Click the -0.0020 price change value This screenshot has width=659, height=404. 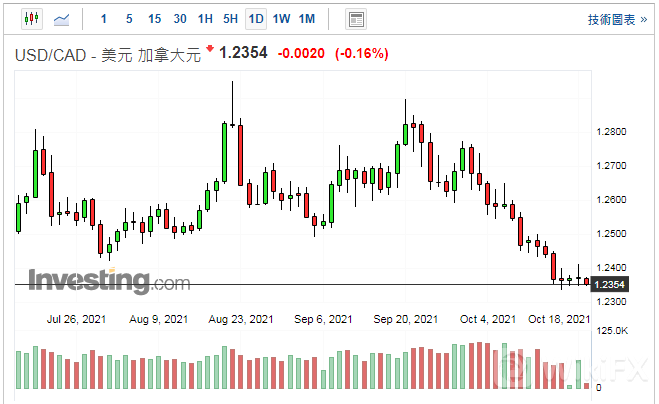301,53
